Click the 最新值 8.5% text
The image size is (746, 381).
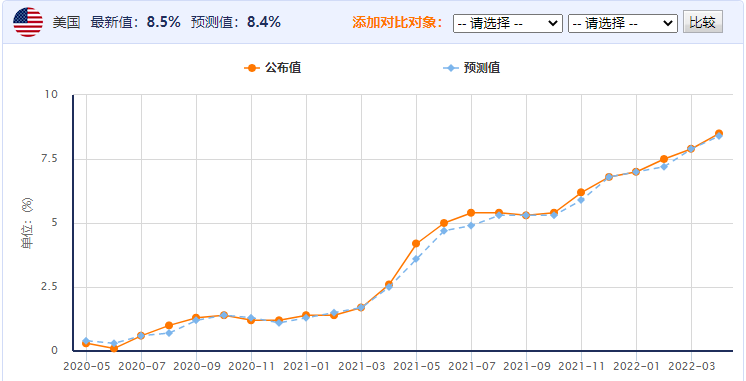135,22
